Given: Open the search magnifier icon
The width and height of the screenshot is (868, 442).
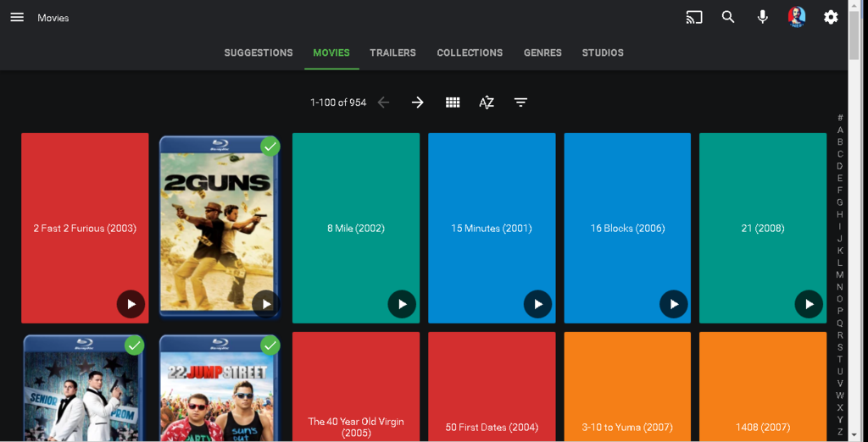Looking at the screenshot, I should 728,18.
